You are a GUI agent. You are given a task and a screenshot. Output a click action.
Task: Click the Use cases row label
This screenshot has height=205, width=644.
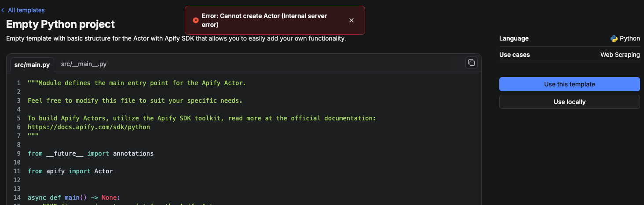pyautogui.click(x=514, y=55)
